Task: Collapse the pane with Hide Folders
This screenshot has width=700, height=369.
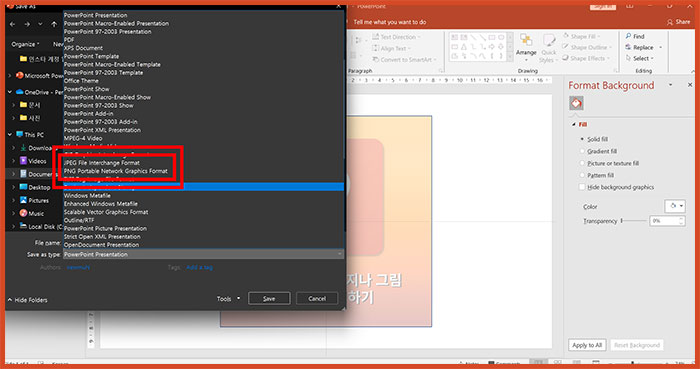Action: (x=28, y=300)
